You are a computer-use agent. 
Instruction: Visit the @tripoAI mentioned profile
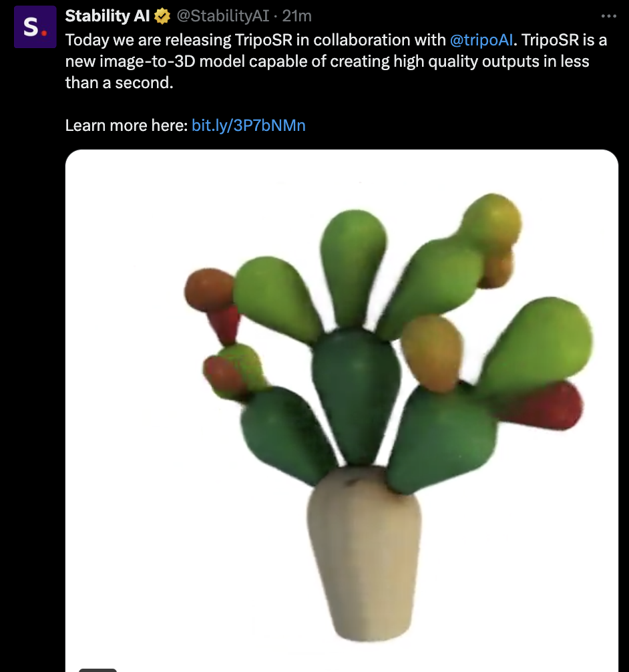coord(481,40)
